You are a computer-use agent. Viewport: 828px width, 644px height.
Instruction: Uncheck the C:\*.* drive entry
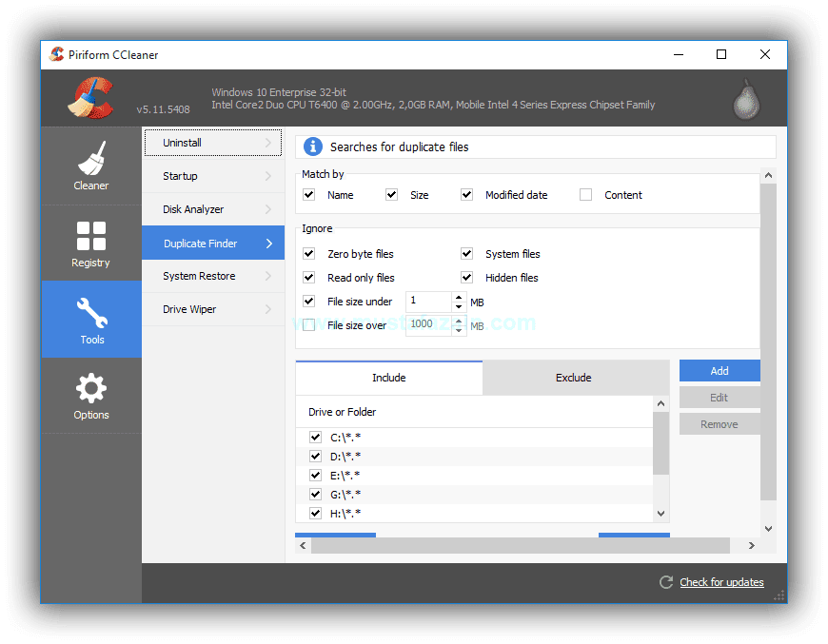pyautogui.click(x=315, y=437)
